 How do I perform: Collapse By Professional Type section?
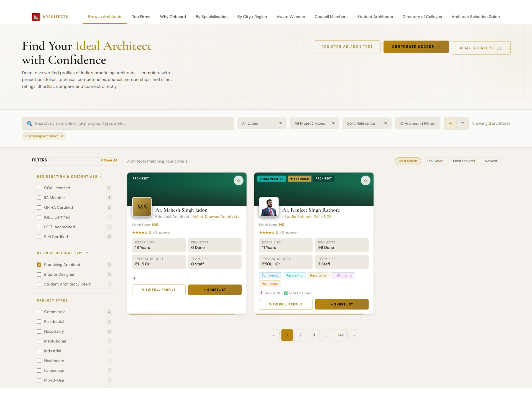[x=62, y=253]
